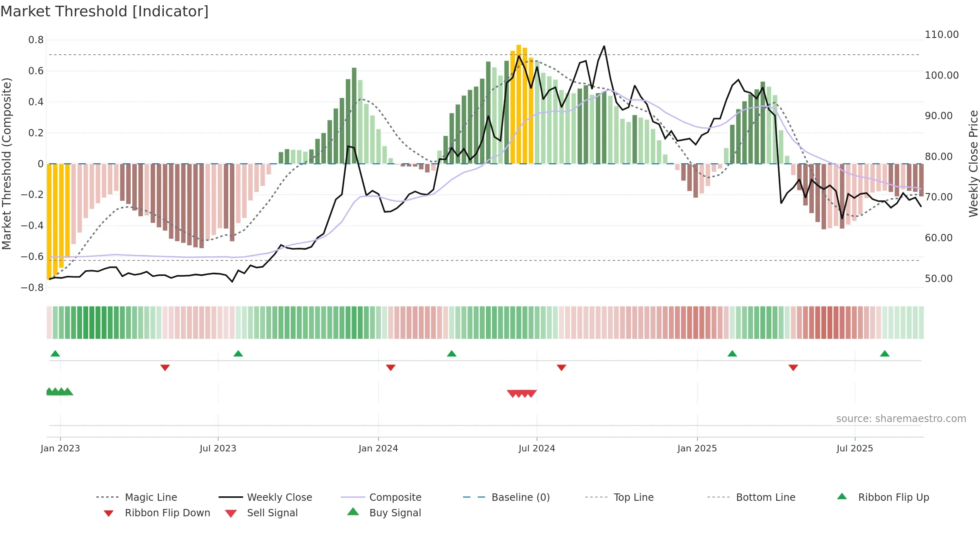Click the 70.00 price axis label
980x551 pixels.
tap(938, 197)
